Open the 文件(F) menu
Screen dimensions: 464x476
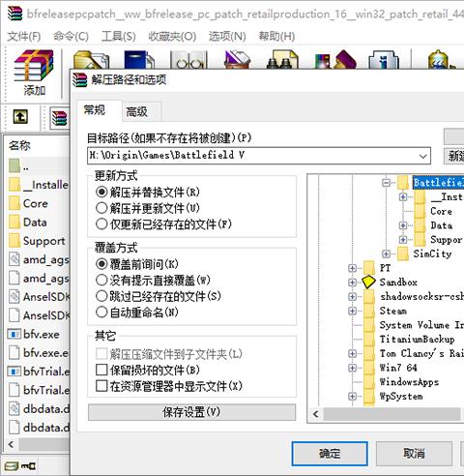pyautogui.click(x=24, y=36)
